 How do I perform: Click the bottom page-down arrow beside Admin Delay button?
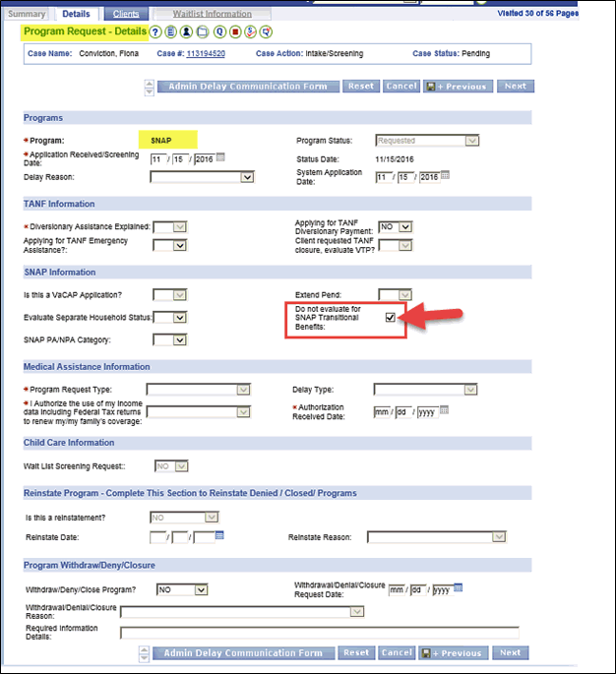(145, 658)
